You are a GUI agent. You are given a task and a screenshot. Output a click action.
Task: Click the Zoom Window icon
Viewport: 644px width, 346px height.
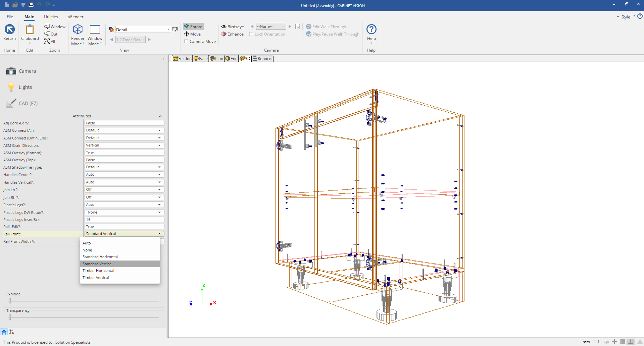click(x=47, y=27)
